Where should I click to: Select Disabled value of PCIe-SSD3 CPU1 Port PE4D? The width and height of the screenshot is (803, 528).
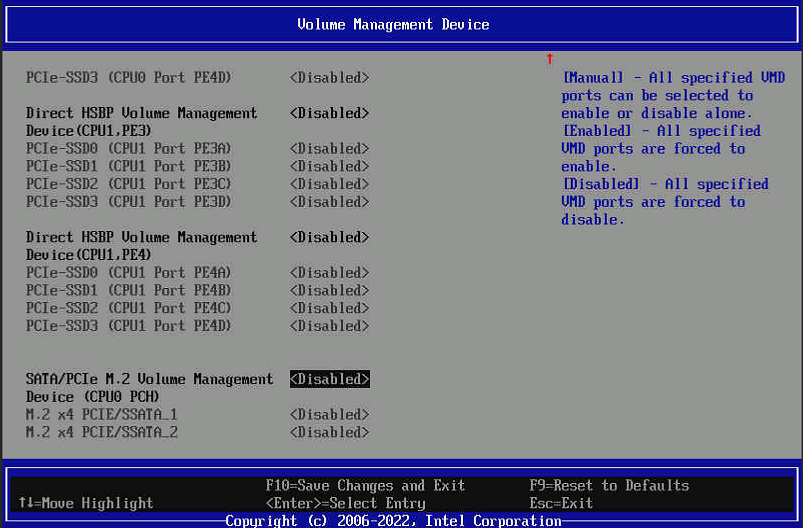tap(329, 326)
